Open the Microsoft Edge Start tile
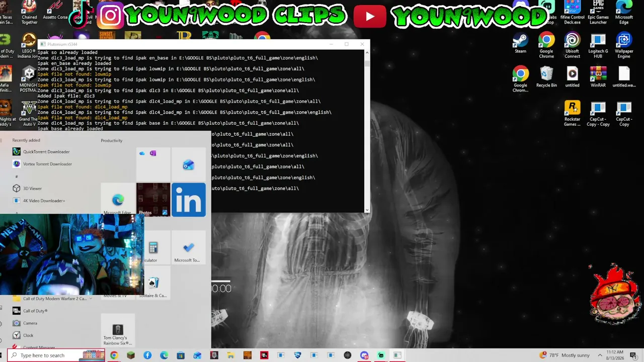 [x=118, y=200]
